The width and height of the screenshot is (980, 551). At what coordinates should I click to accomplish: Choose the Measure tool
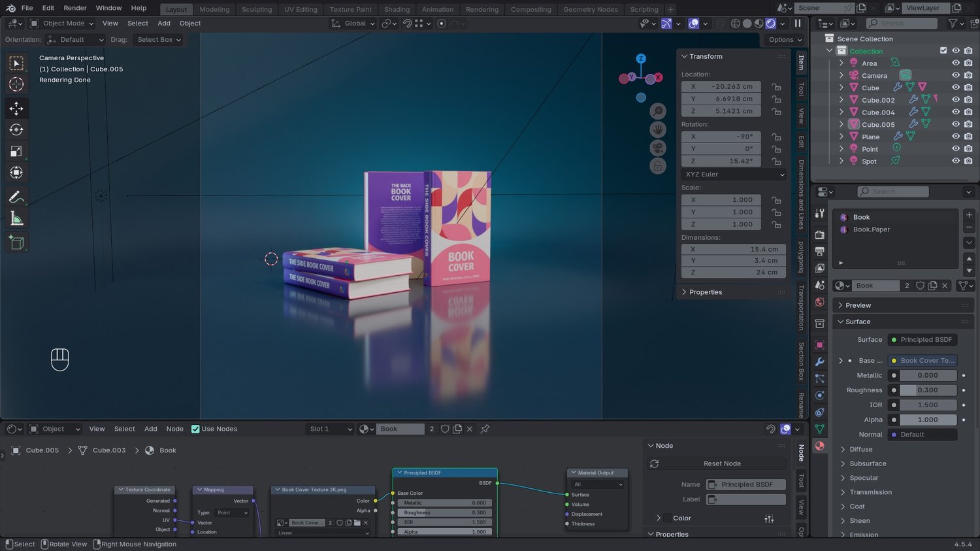pos(16,219)
